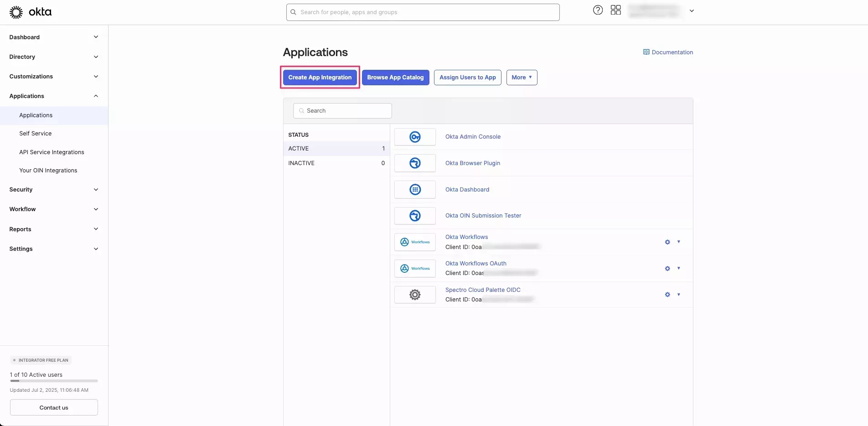This screenshot has height=426, width=868.
Task: Click the apps grid icon in top bar
Action: [x=615, y=10]
